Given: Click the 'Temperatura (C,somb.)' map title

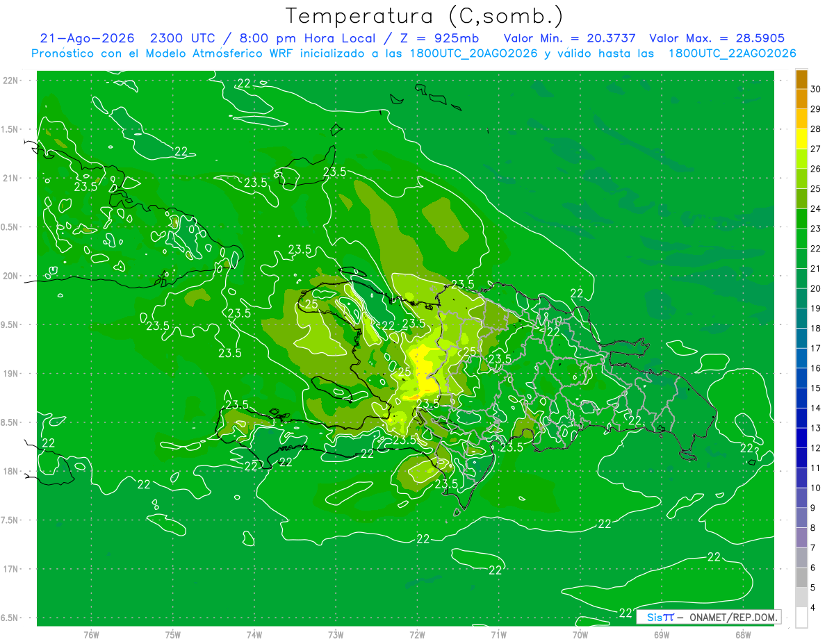Looking at the screenshot, I should 425,16.
